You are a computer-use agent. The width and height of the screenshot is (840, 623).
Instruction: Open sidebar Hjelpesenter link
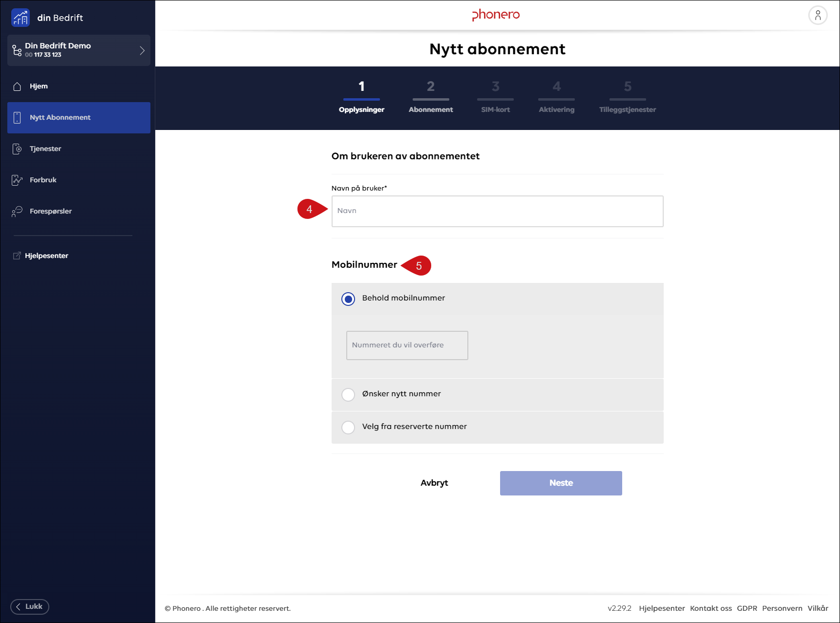tap(46, 256)
